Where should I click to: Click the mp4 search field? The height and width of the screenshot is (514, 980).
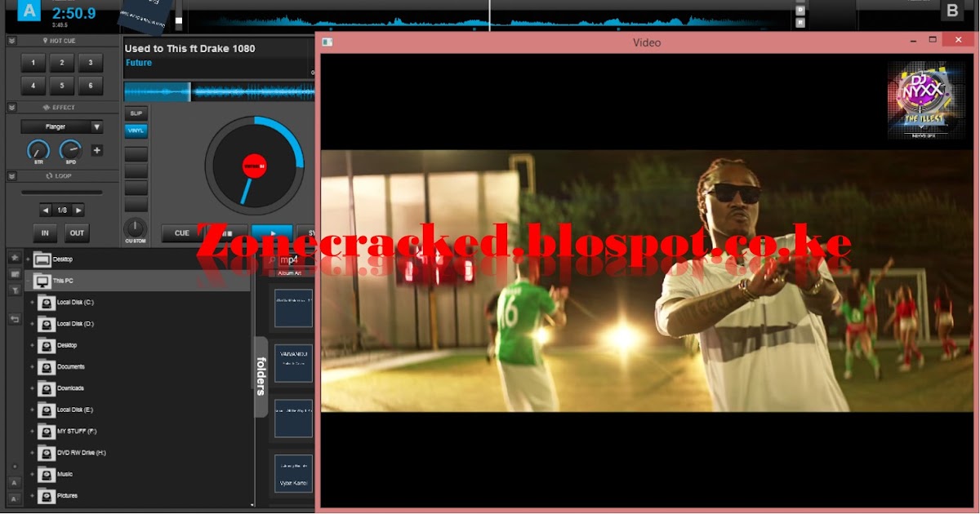[x=297, y=260]
